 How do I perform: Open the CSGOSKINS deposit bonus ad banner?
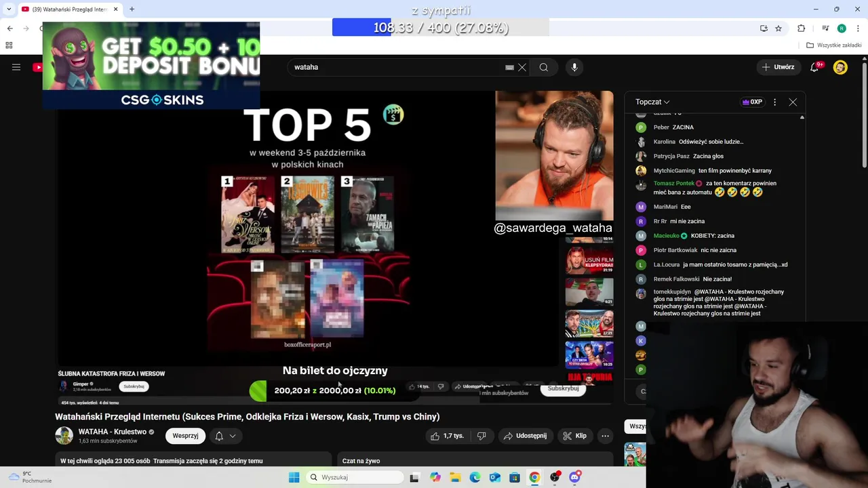(x=151, y=65)
